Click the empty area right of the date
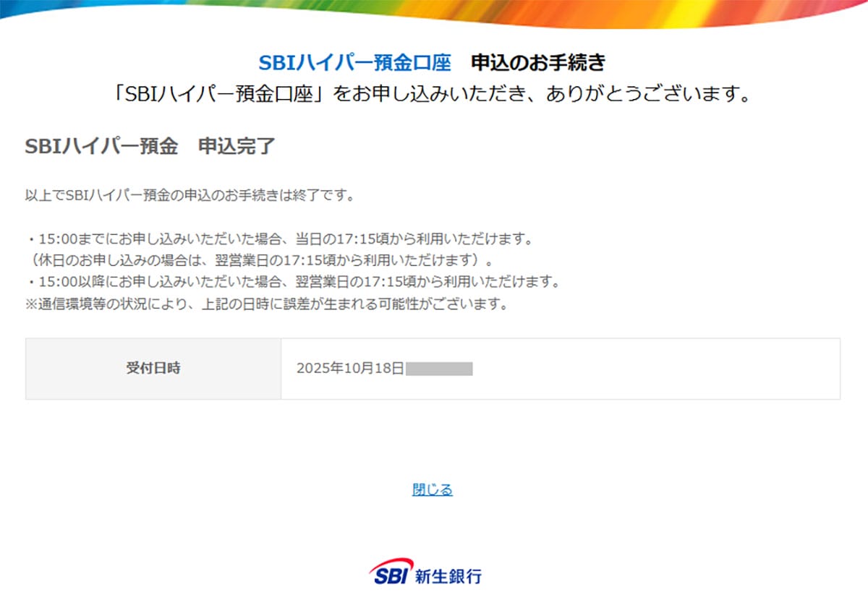The image size is (868, 600). (x=651, y=369)
